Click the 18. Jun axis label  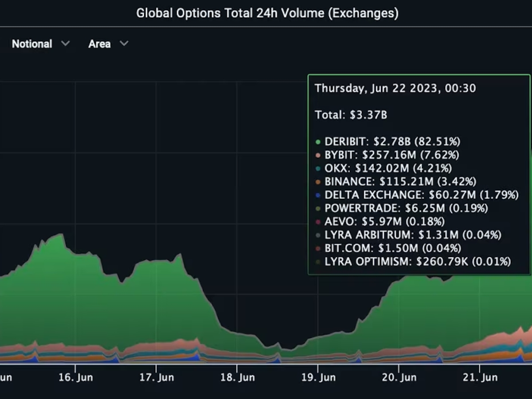pyautogui.click(x=237, y=378)
